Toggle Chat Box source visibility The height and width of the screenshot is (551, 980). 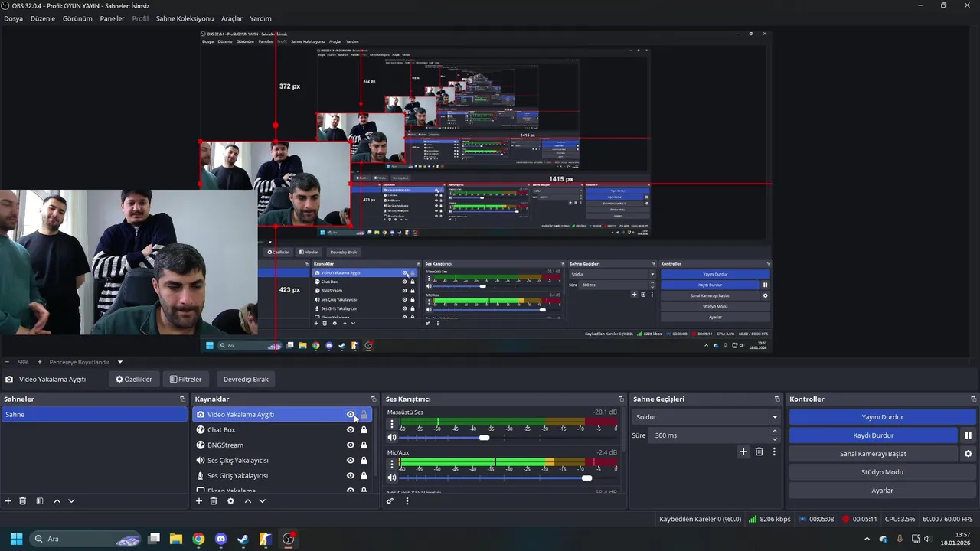pyautogui.click(x=351, y=430)
